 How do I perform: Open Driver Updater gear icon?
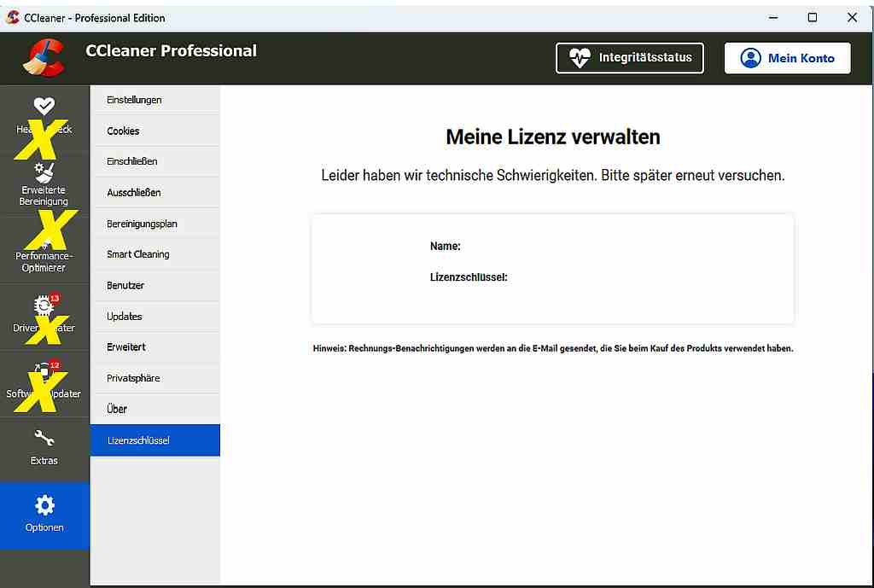[x=44, y=305]
